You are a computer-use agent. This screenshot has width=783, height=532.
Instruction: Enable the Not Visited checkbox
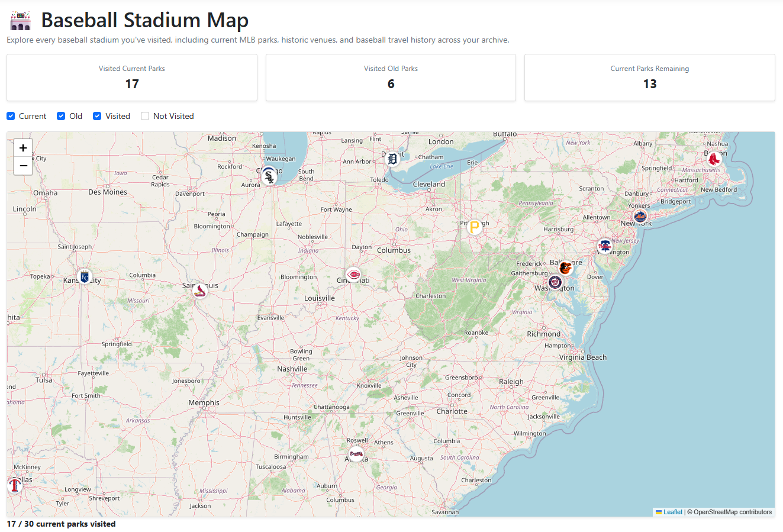pos(145,116)
